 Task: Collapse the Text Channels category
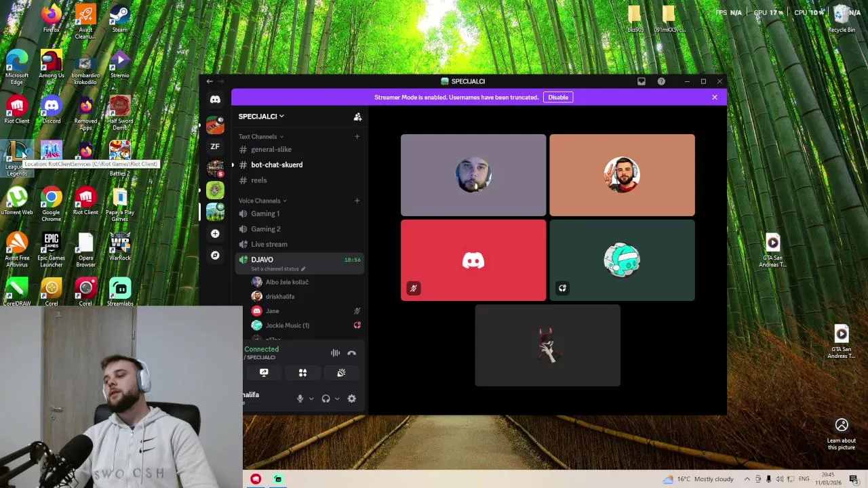(260, 137)
